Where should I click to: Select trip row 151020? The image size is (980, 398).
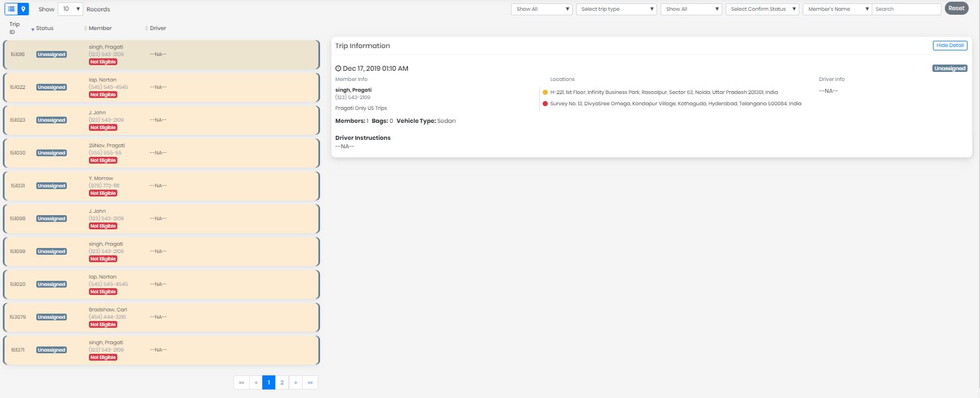pos(161,284)
